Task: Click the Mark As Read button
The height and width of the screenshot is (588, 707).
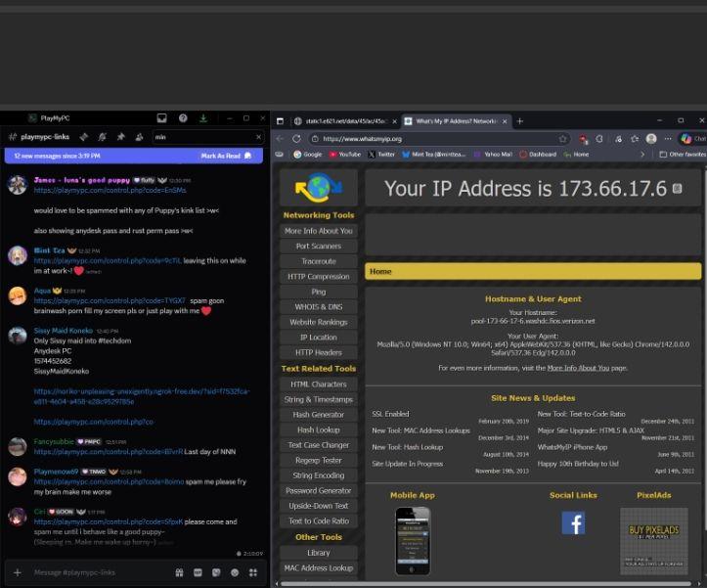Action: click(225, 156)
